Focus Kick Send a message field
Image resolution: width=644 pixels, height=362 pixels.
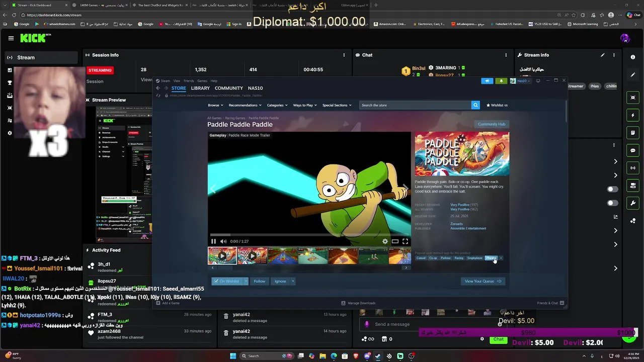click(x=433, y=324)
